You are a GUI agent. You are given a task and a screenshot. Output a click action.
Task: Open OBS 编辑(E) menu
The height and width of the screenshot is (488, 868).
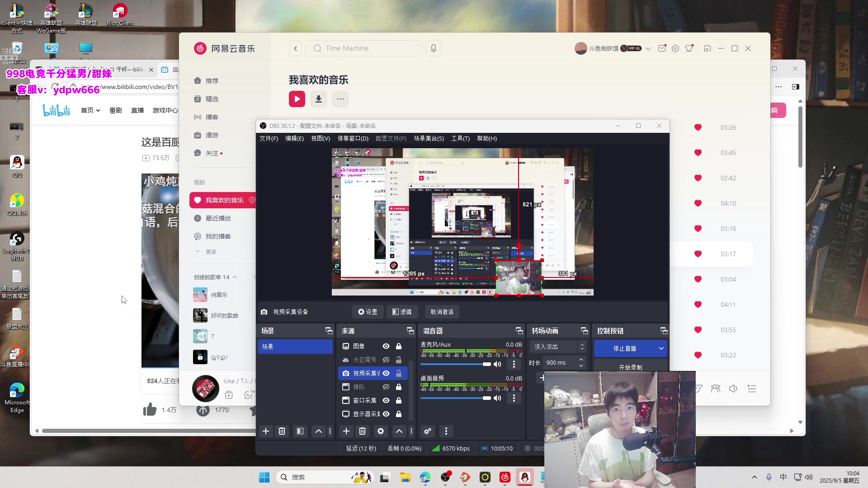(294, 138)
